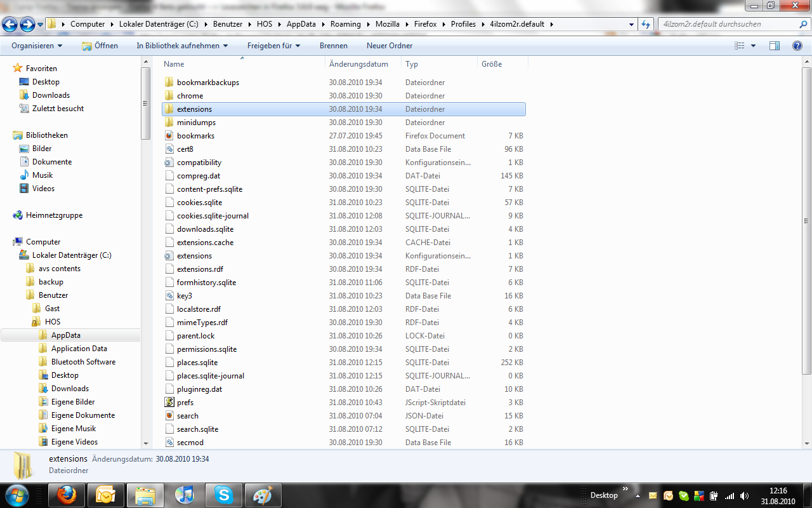Select the cookies.sqlite-journal file name
Image resolution: width=812 pixels, height=508 pixels.
213,216
